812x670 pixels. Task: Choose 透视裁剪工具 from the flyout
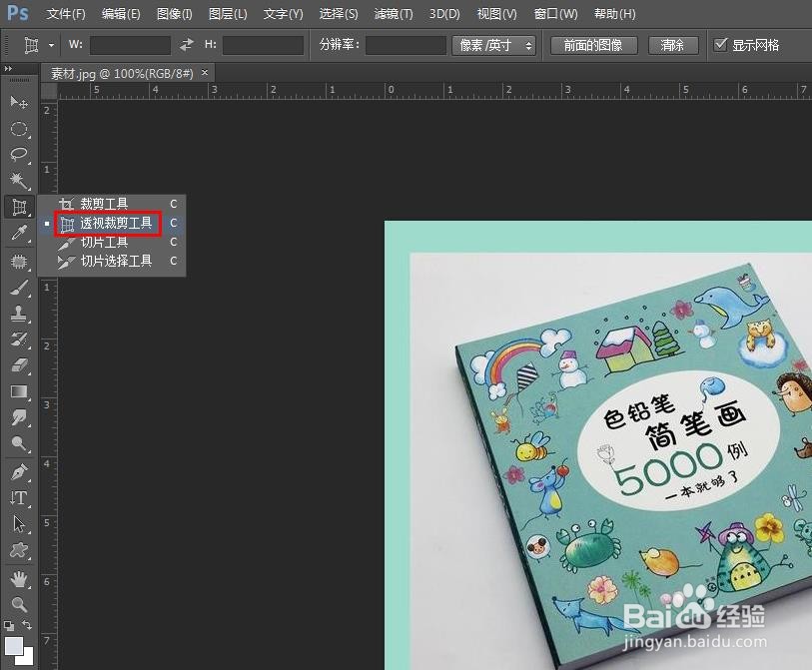pos(113,223)
